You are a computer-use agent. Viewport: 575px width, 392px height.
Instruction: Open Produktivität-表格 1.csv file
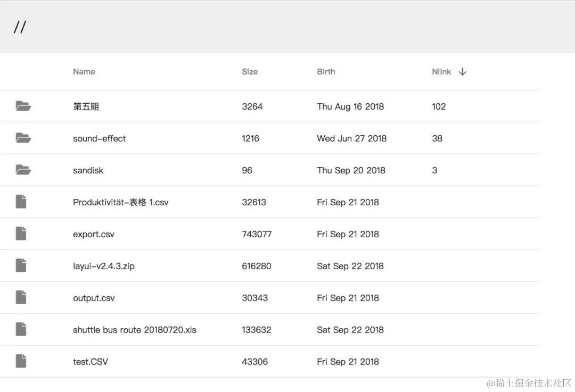tap(120, 202)
